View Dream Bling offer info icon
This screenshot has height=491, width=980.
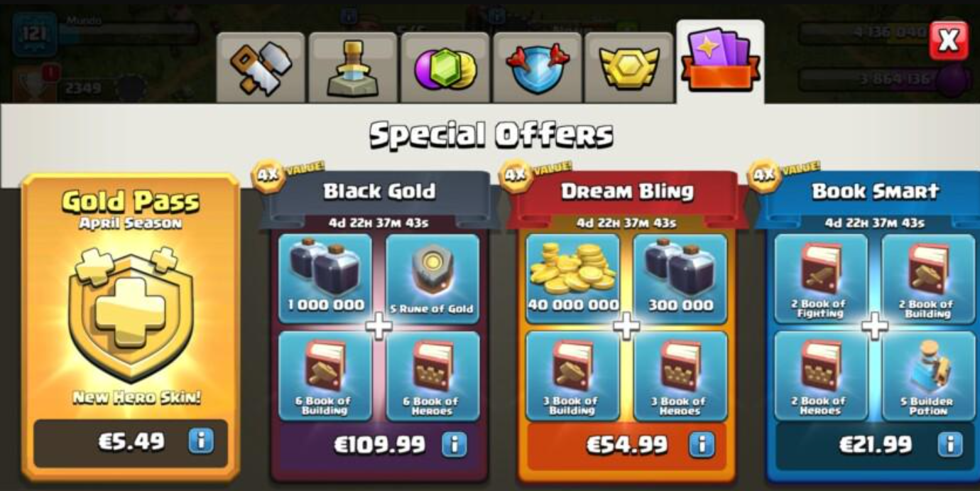click(702, 445)
